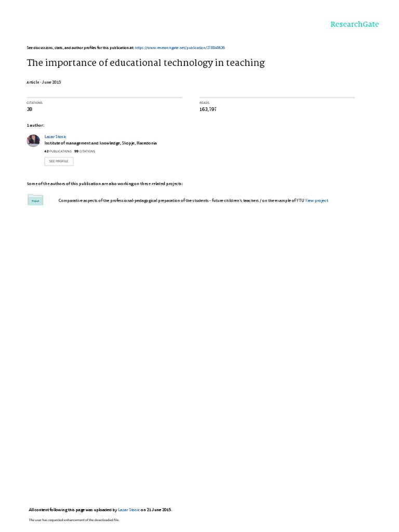Click the 43 PUBLICATIONS stat
The width and height of the screenshot is (399, 532).
click(58, 151)
